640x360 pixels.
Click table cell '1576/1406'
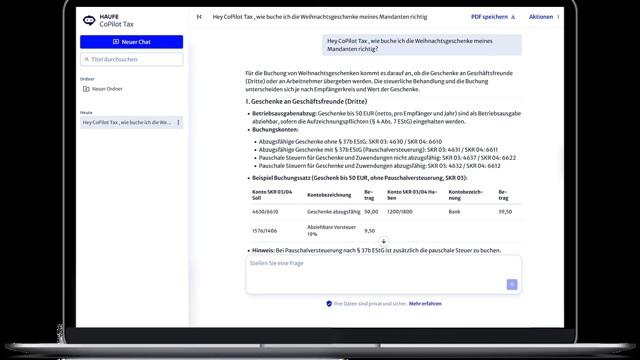pyautogui.click(x=264, y=231)
